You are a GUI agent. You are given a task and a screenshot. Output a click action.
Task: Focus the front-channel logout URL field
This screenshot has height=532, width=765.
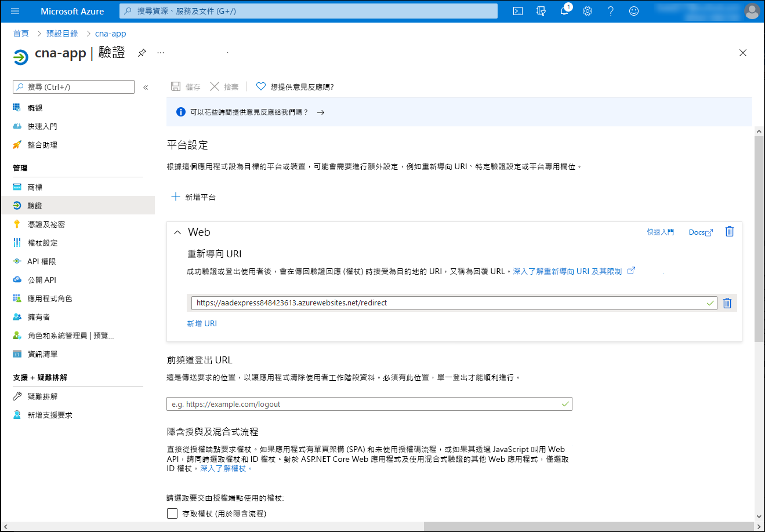point(369,404)
